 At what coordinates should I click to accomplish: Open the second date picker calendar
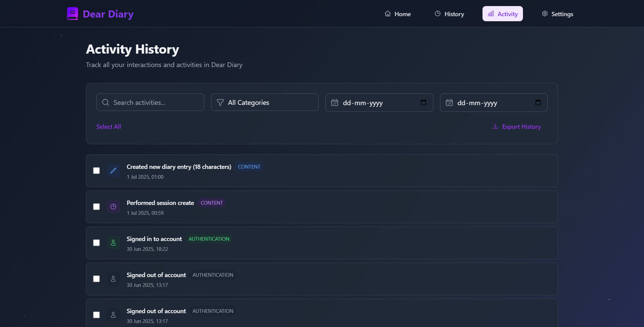(x=538, y=102)
